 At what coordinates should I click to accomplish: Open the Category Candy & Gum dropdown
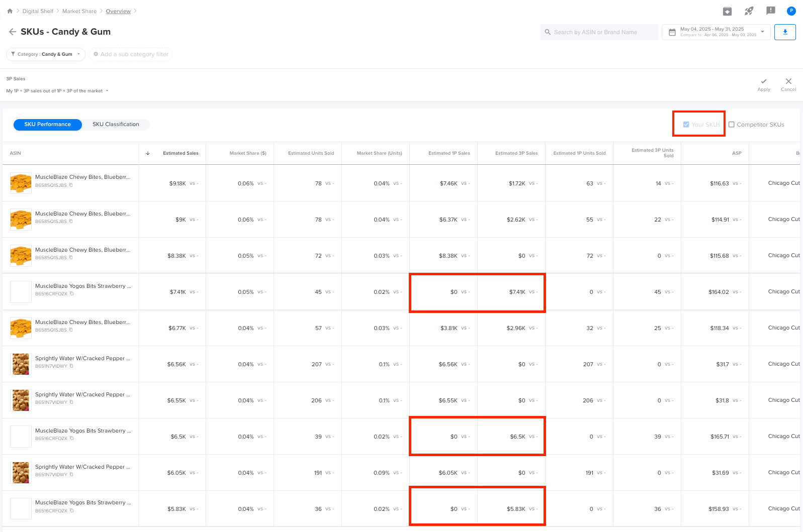(46, 54)
